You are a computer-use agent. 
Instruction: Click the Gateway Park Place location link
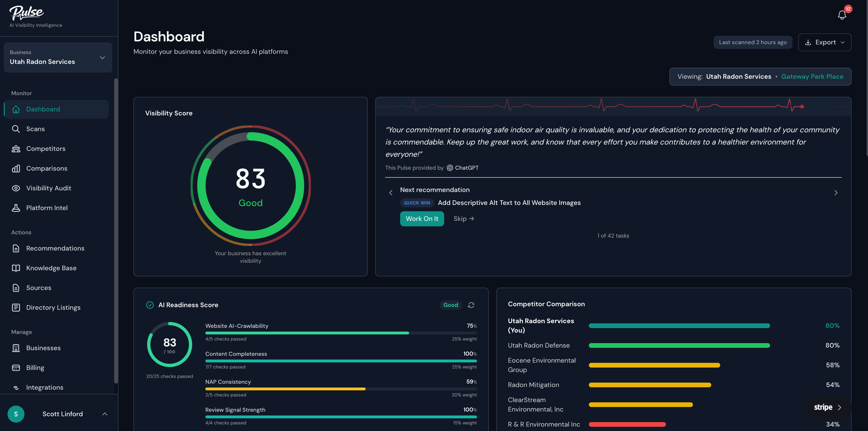pos(812,77)
